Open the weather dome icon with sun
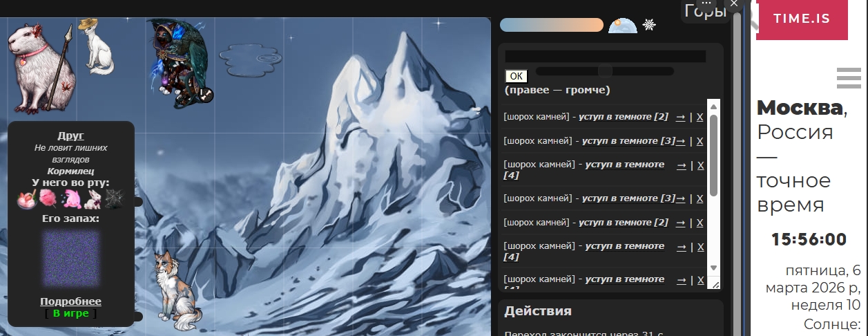 pos(623,26)
